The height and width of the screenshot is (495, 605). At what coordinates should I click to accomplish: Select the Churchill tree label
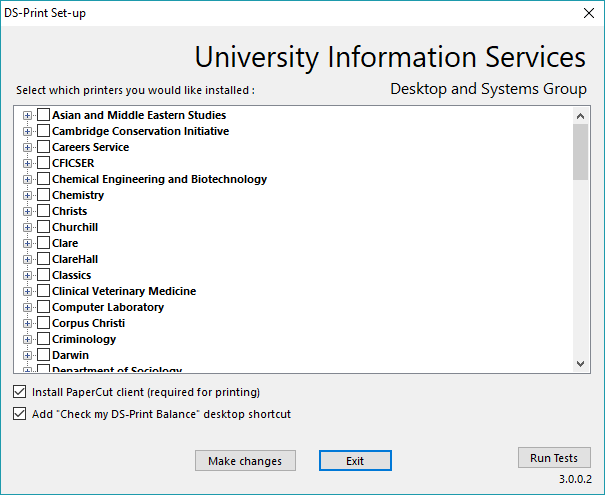click(75, 227)
